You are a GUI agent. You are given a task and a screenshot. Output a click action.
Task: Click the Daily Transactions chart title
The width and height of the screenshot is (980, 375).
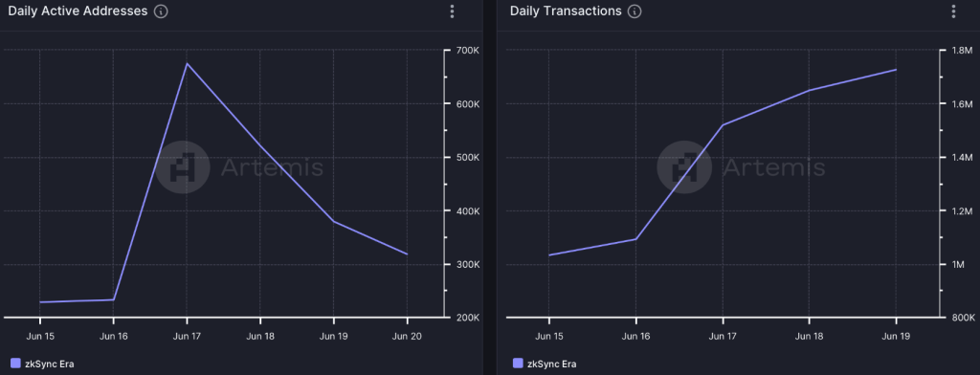click(x=566, y=11)
